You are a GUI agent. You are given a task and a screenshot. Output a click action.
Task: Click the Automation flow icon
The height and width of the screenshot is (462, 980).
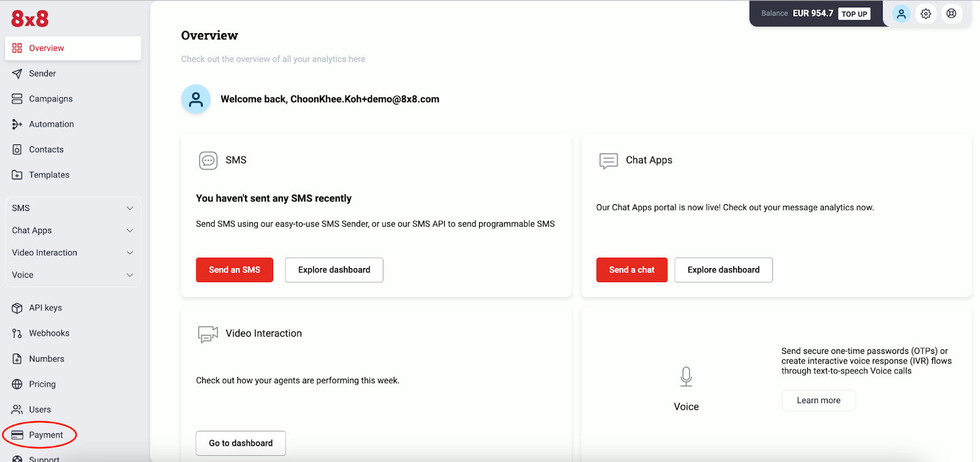click(x=17, y=124)
